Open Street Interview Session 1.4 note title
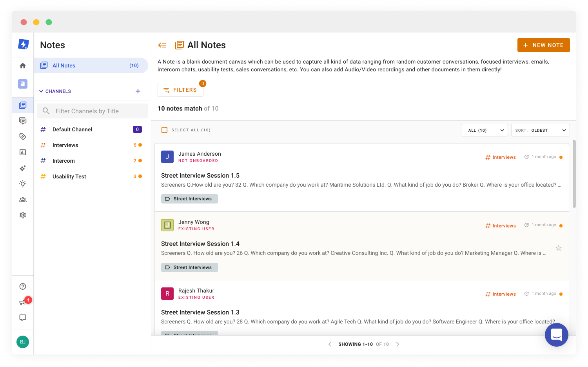The image size is (588, 367). click(200, 244)
